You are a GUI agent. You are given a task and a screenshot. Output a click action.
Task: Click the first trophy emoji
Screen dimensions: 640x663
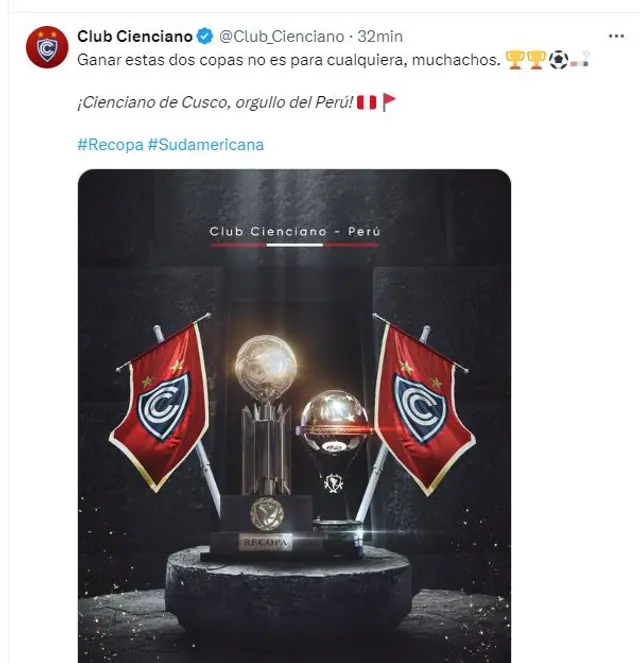click(515, 60)
